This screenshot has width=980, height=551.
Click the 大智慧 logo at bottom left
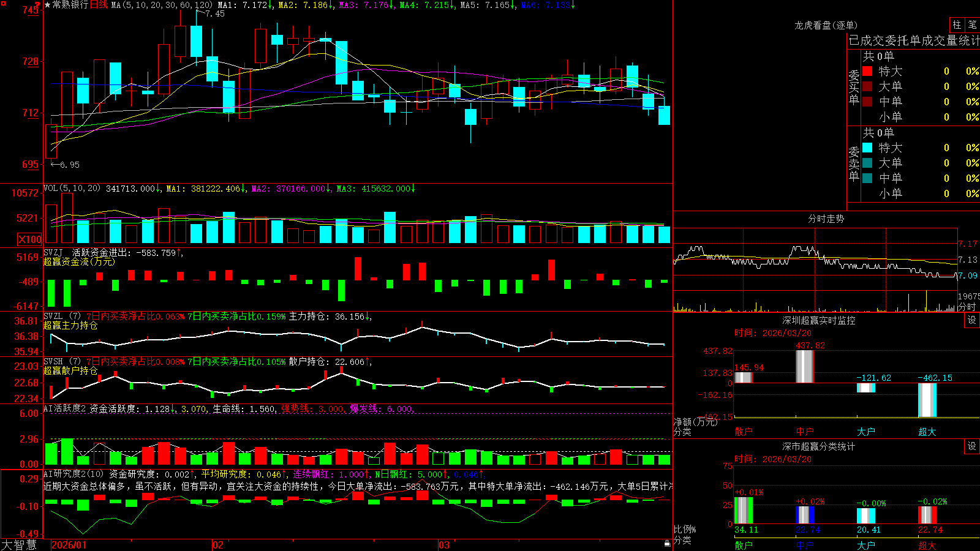tap(19, 544)
